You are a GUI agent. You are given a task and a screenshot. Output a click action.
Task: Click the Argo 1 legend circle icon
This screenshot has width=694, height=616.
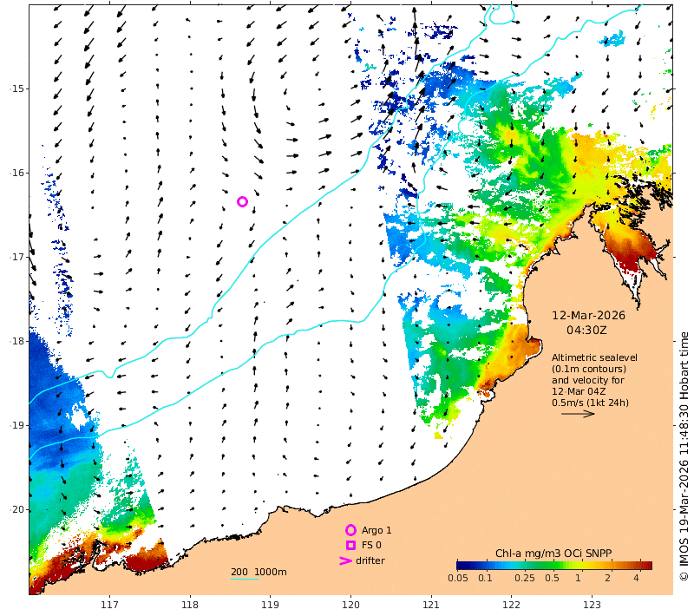click(x=350, y=530)
